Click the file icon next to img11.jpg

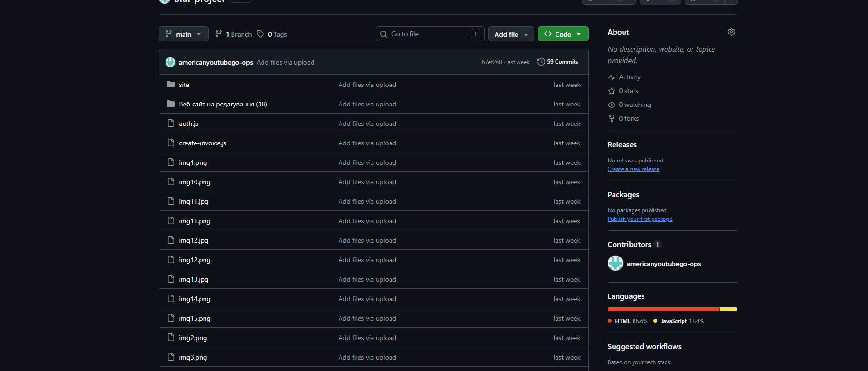(171, 201)
